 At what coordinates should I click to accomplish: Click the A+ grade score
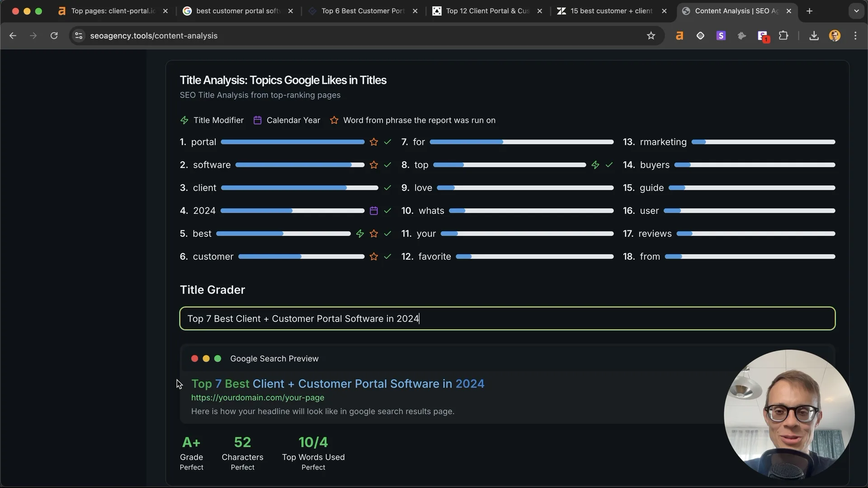[x=191, y=442]
